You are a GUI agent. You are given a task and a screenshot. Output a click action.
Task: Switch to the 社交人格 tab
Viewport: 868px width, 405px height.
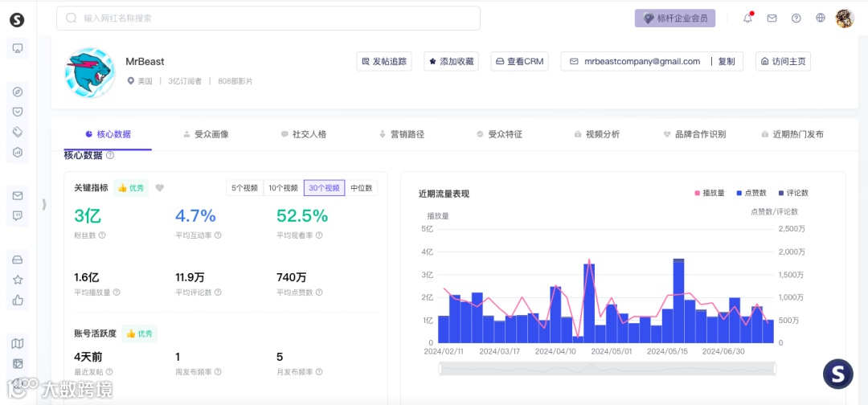pyautogui.click(x=303, y=134)
